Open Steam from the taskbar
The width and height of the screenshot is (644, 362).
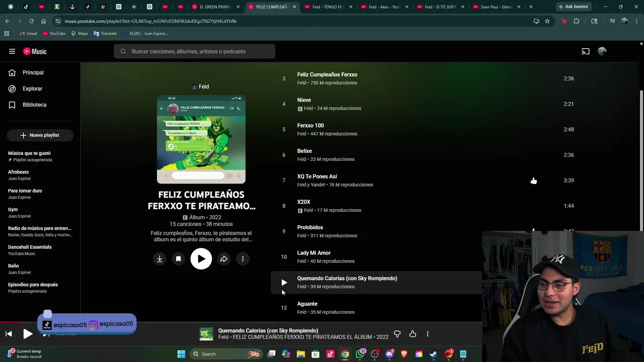pyautogui.click(x=433, y=354)
